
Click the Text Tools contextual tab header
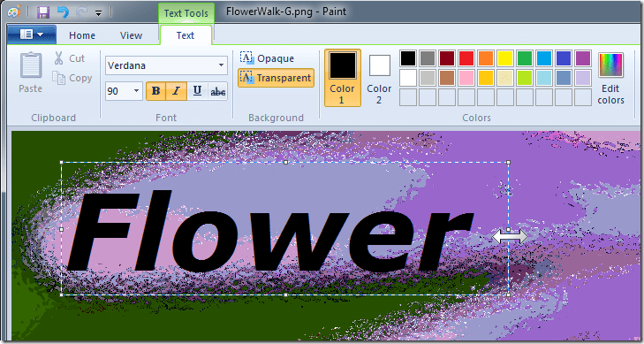(186, 13)
